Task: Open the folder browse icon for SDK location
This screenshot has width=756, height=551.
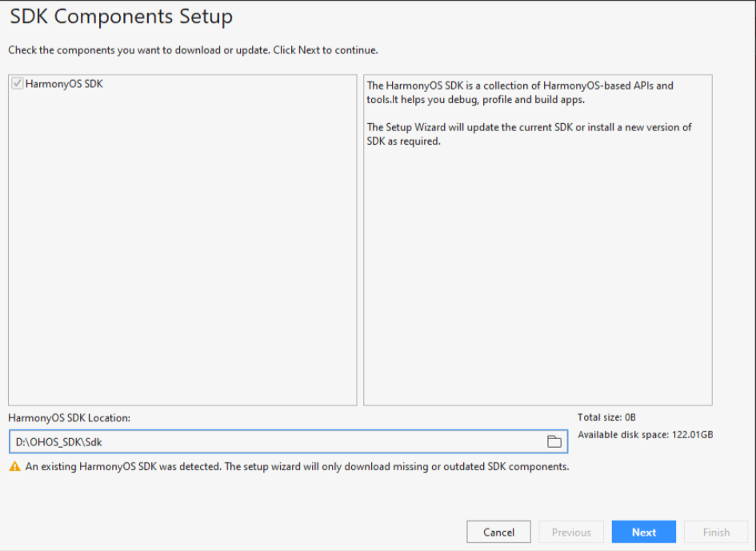Action: (554, 441)
